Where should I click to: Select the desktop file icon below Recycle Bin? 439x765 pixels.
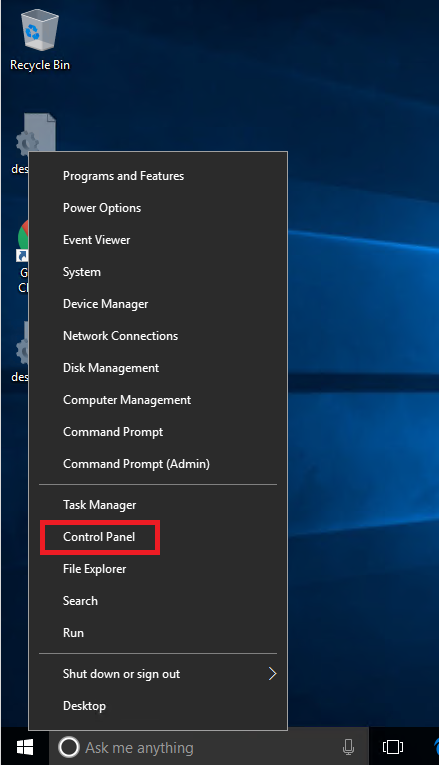(34, 141)
